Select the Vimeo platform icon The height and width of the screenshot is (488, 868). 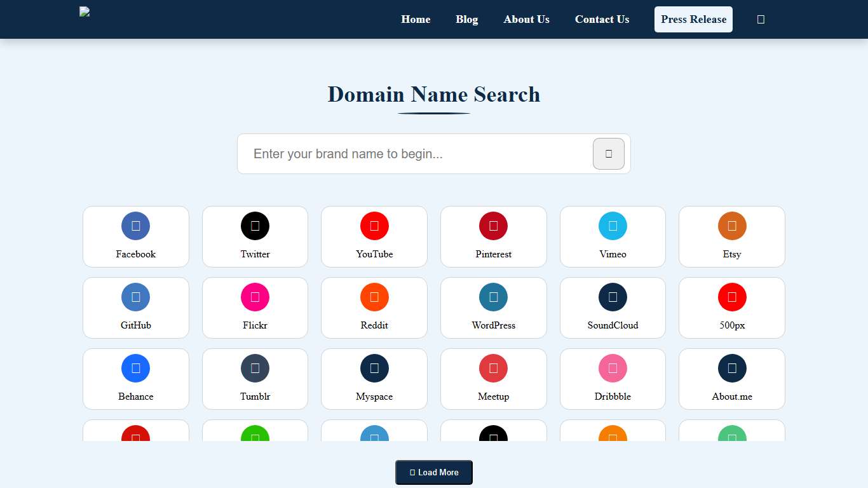coord(613,226)
